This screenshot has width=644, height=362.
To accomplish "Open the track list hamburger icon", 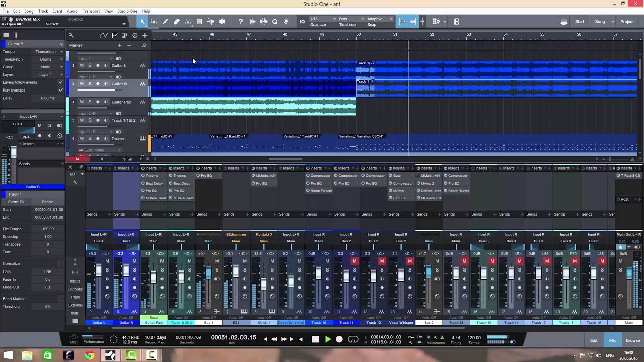I will (x=6, y=35).
